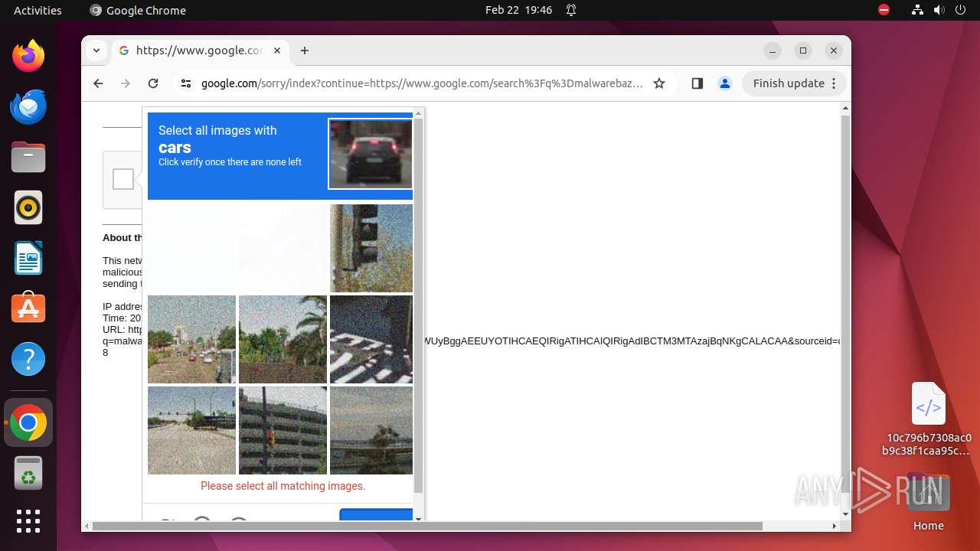Click 'Click verify once there are none left' text
Screen dimensions: 980x551
(230, 162)
